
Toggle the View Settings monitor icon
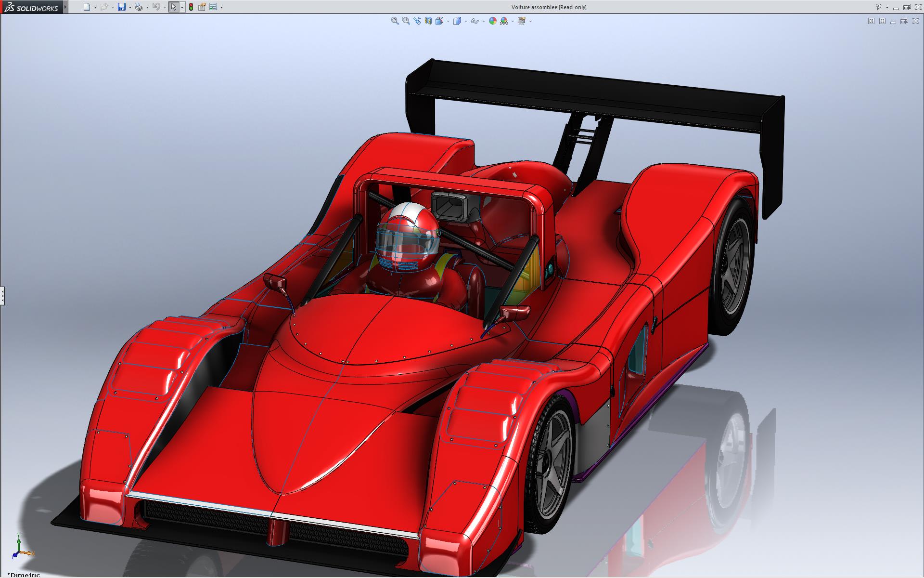(521, 21)
